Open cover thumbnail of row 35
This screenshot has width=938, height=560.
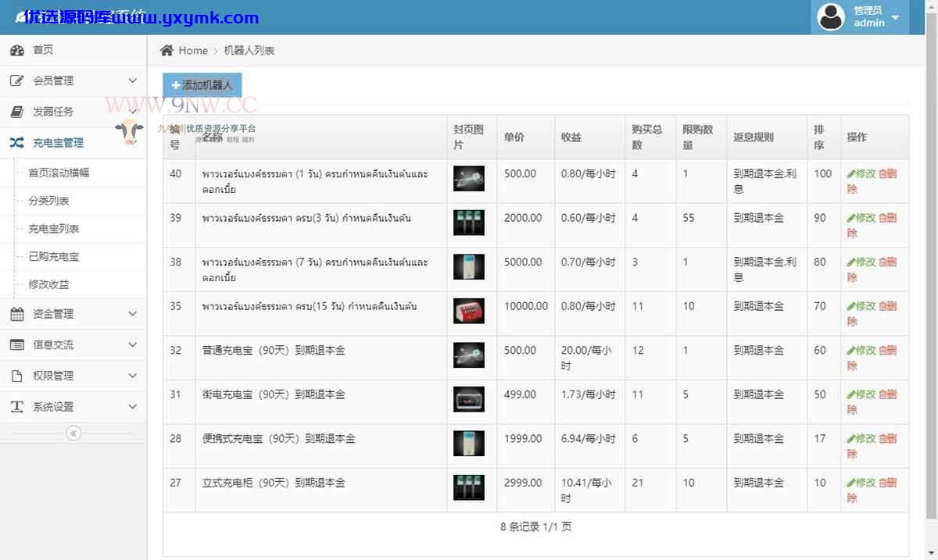469,311
